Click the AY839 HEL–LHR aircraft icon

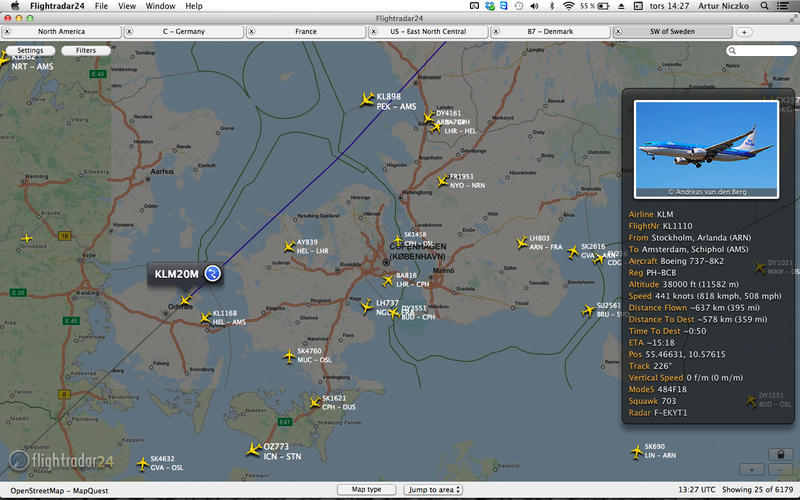289,247
